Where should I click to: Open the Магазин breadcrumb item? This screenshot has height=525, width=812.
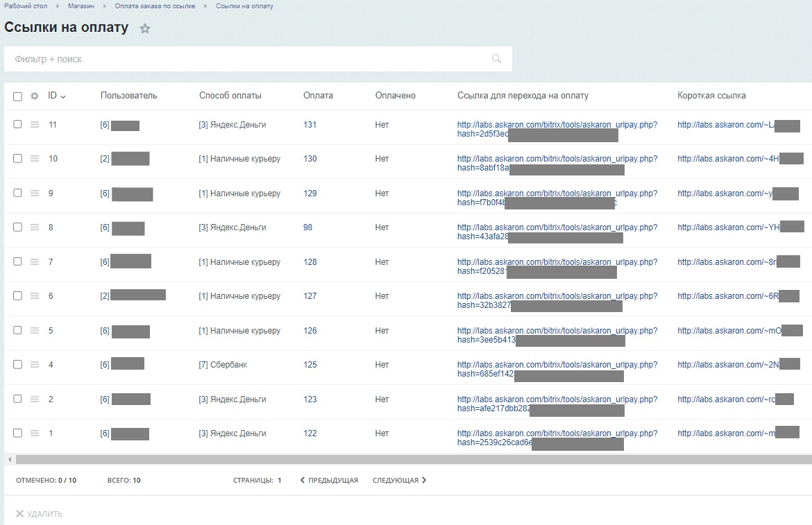click(x=81, y=6)
